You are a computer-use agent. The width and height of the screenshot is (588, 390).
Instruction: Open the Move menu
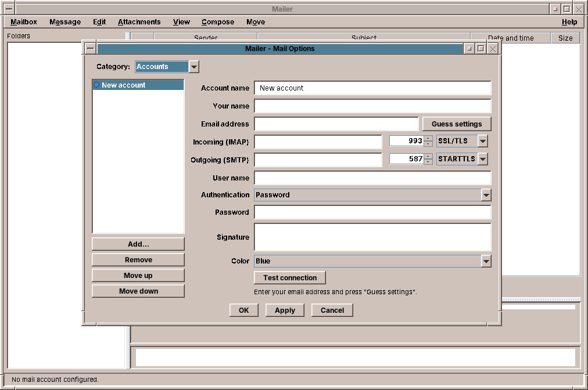(x=256, y=21)
